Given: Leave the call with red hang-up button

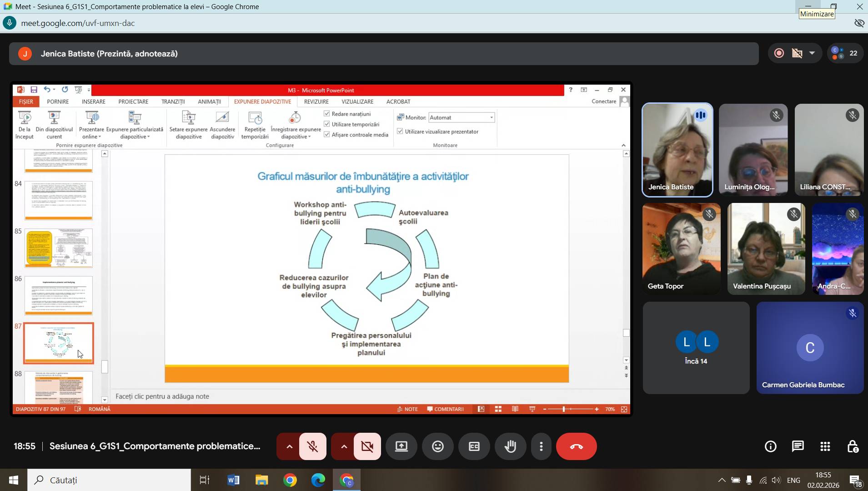Looking at the screenshot, I should 576,446.
